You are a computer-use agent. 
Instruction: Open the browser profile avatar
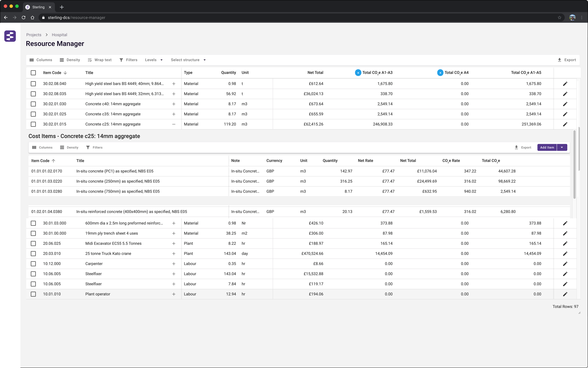[x=572, y=18]
